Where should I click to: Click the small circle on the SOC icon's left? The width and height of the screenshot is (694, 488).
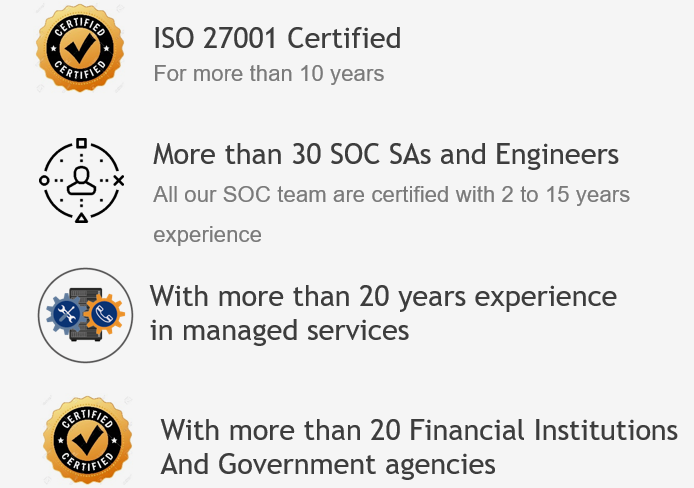click(44, 181)
